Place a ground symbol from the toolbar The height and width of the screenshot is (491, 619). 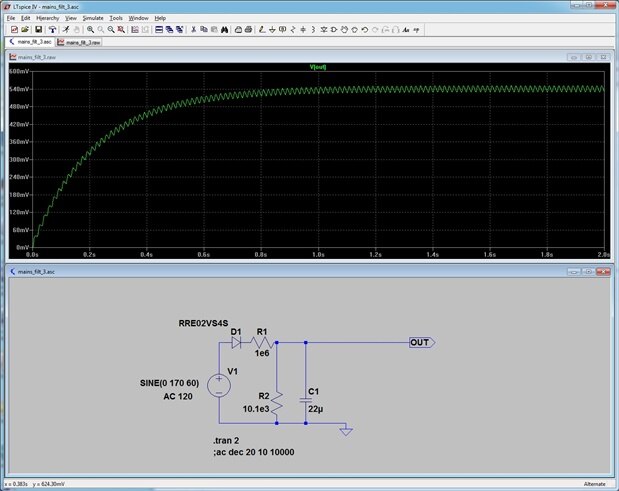coord(272,30)
